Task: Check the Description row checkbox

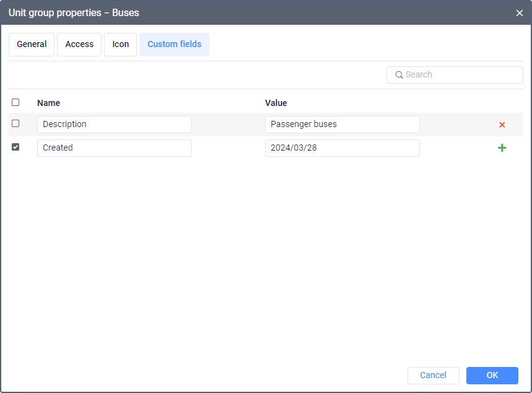Action: 15,123
